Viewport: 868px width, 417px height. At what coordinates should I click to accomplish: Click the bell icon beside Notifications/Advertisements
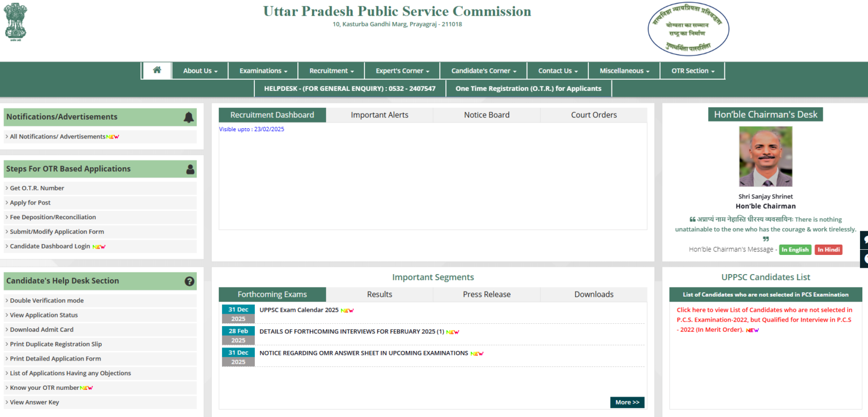coord(189,117)
